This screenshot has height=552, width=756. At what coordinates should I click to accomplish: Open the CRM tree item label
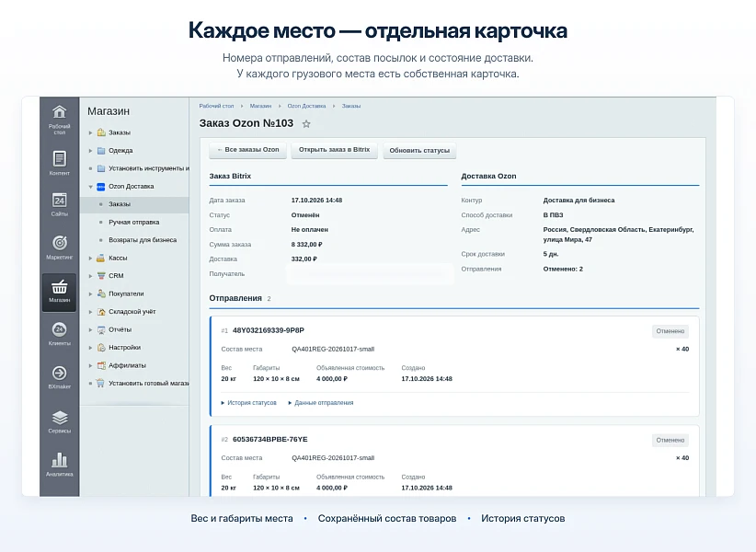coord(116,276)
